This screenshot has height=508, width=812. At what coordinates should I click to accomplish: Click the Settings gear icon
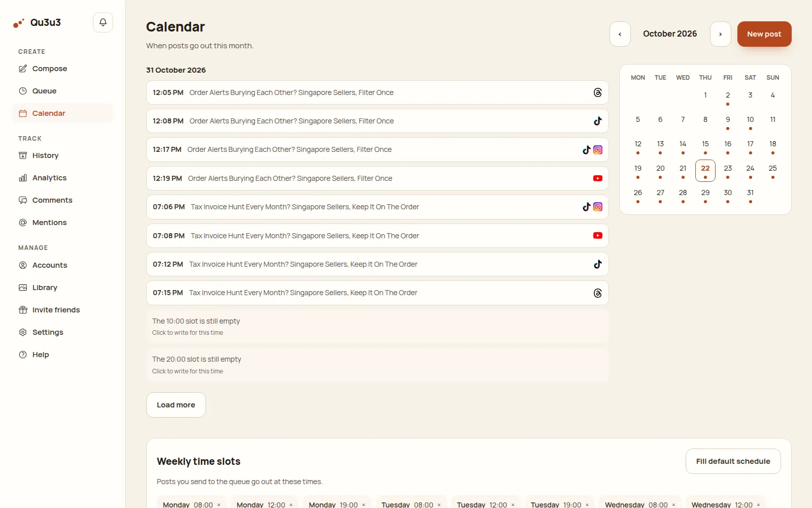[x=23, y=332]
